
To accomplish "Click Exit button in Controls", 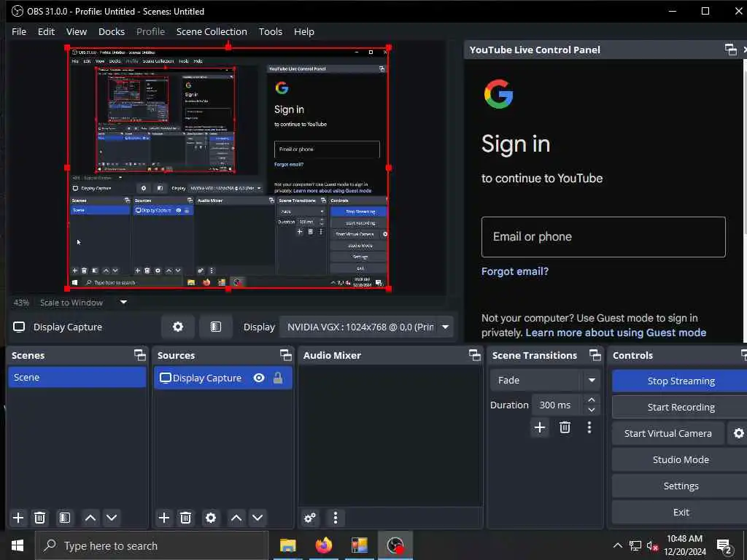I will [681, 512].
